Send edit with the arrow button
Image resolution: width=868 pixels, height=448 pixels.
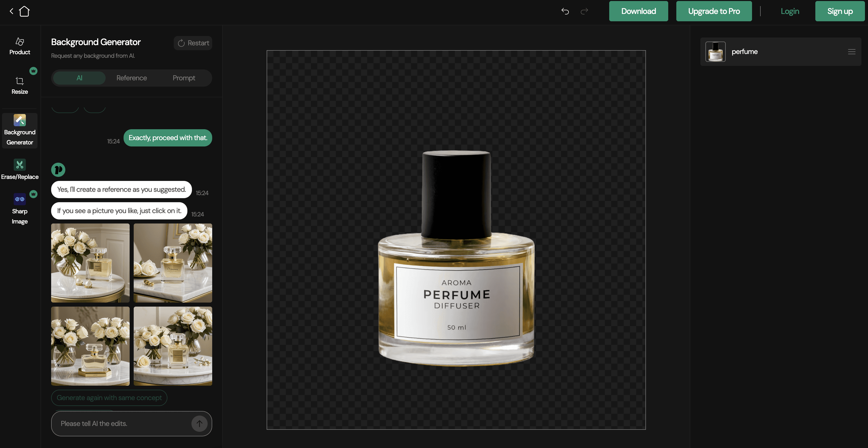(x=199, y=423)
